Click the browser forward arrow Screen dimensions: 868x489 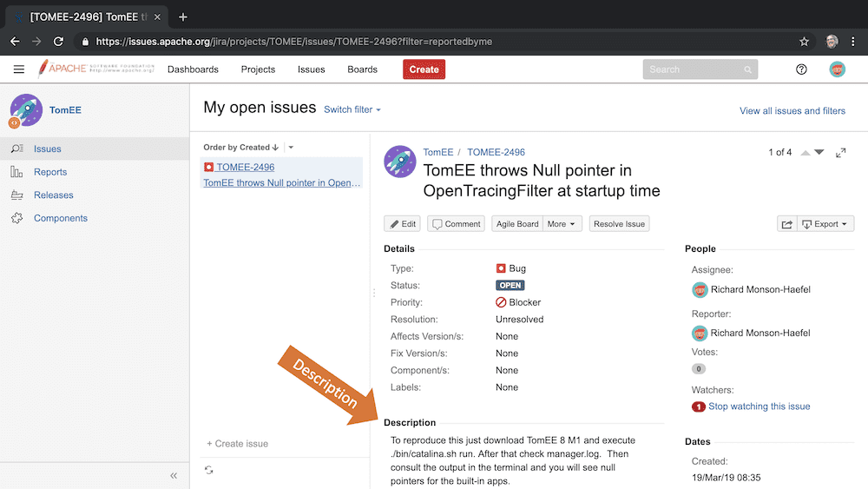click(36, 42)
